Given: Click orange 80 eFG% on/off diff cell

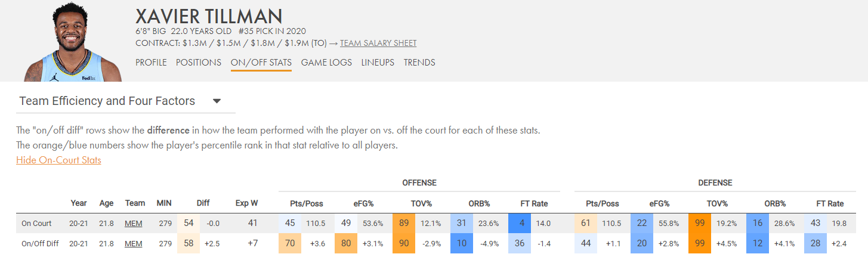Looking at the screenshot, I should pos(346,244).
